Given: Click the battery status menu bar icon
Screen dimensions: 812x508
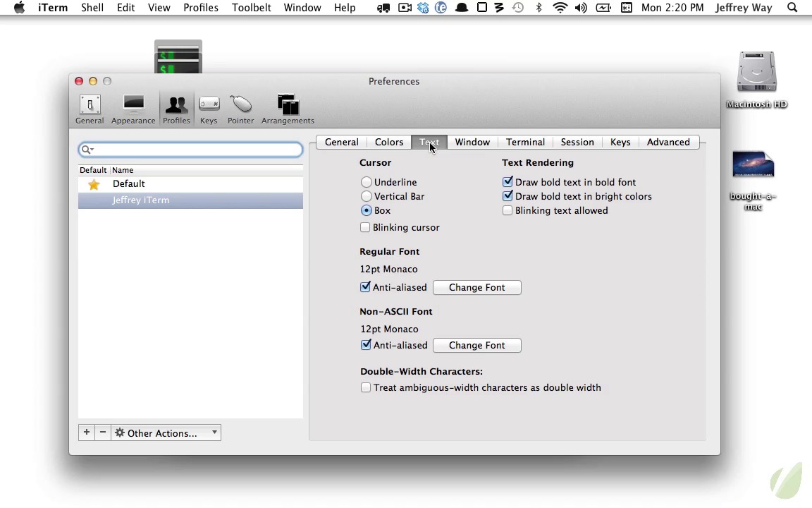Looking at the screenshot, I should (603, 8).
